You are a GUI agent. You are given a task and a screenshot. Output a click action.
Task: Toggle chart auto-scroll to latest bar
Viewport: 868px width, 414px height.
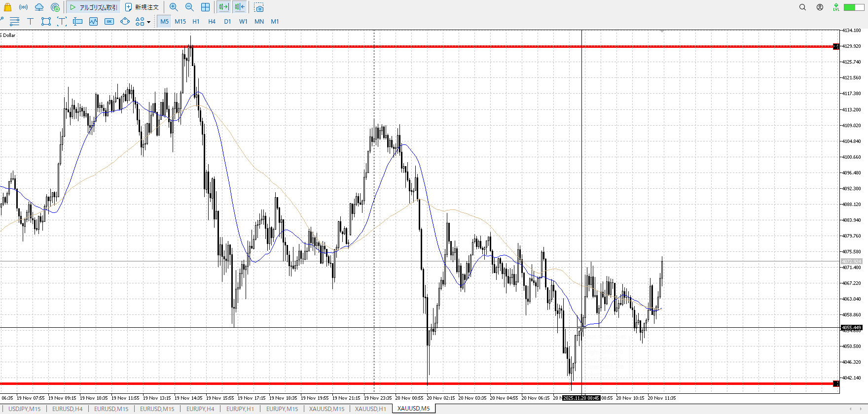pyautogui.click(x=223, y=7)
